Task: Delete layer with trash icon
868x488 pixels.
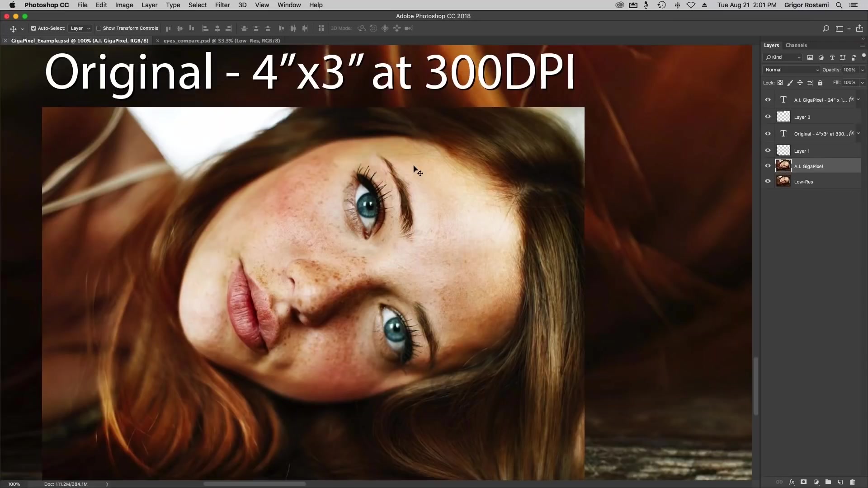Action: [853, 482]
